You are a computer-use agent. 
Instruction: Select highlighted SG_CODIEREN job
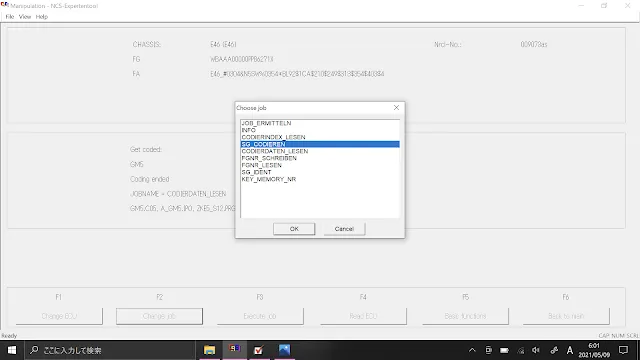tap(320, 144)
